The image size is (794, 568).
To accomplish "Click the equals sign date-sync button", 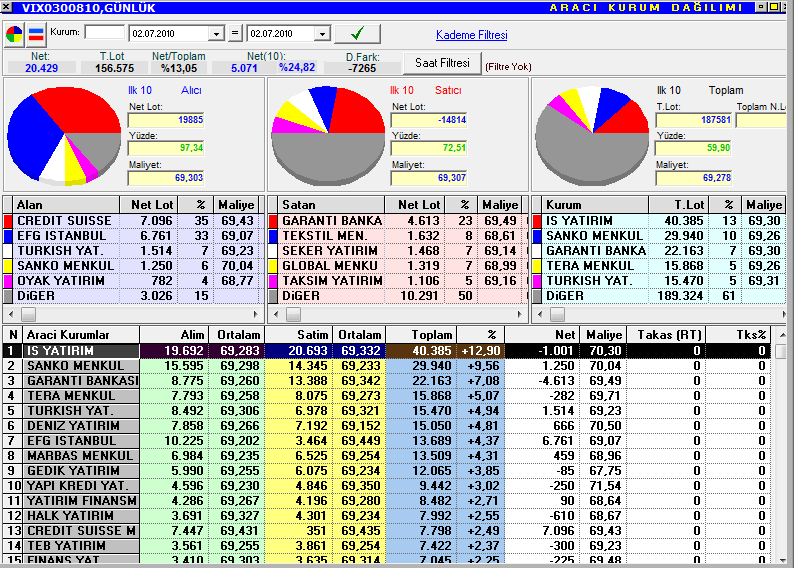I will click(234, 33).
